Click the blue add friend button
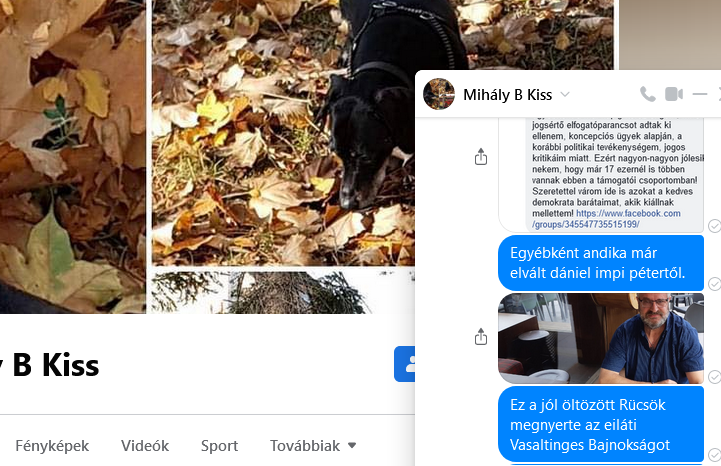 tap(405, 364)
